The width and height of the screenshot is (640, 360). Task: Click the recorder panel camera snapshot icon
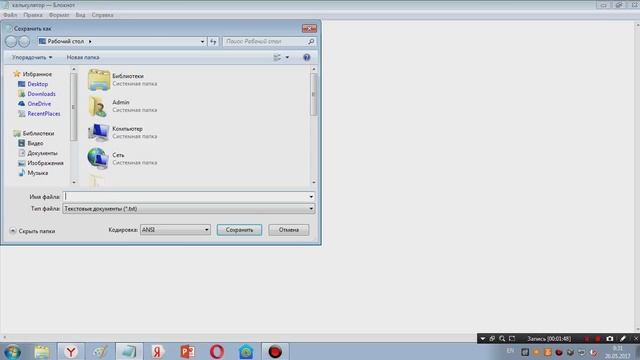[x=609, y=338]
